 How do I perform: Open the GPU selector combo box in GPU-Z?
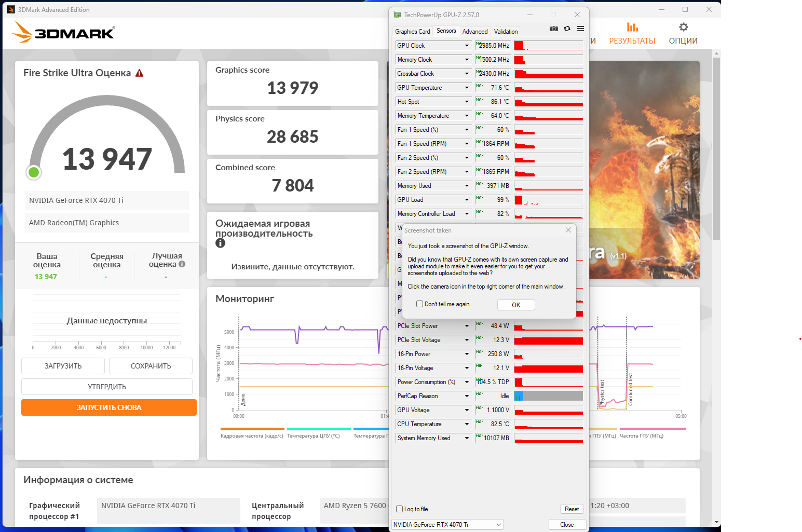point(447,525)
